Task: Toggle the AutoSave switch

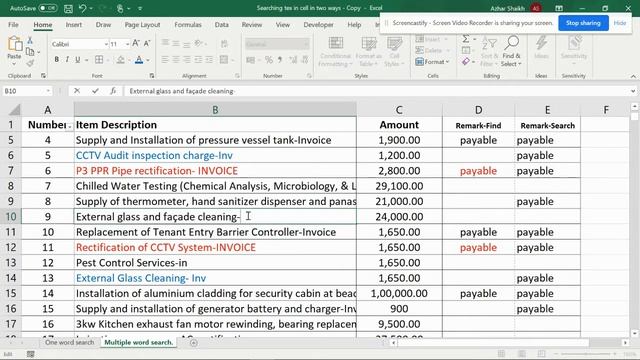Action: [48, 8]
